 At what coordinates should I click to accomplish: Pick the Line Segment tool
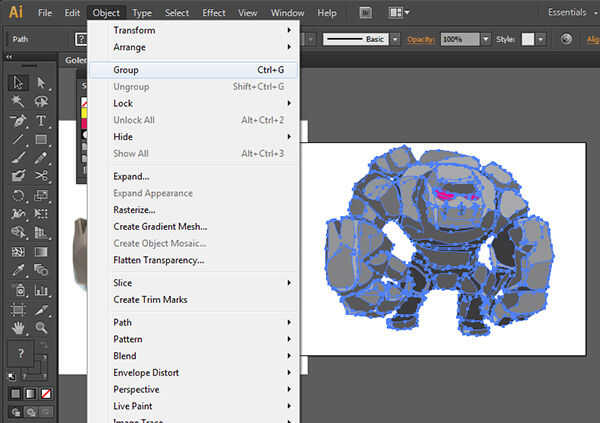[18, 139]
